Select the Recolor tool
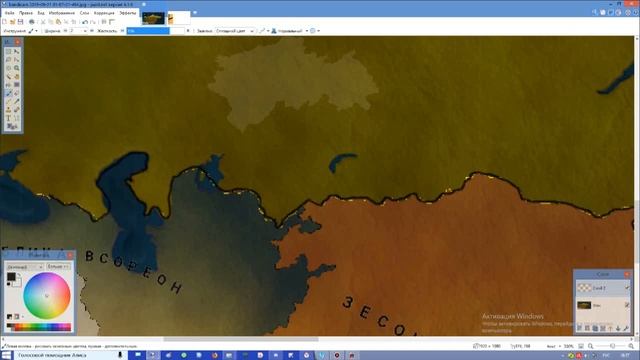 point(17,110)
